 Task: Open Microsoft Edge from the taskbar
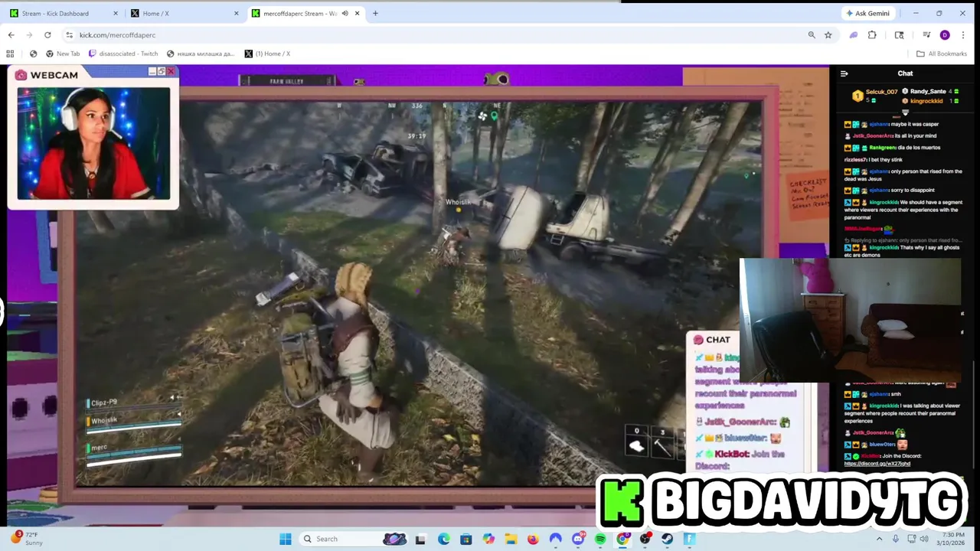tap(444, 539)
